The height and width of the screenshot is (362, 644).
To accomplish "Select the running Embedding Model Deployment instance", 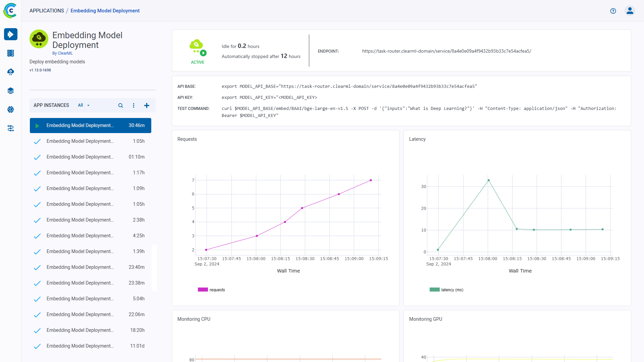I will (x=90, y=125).
